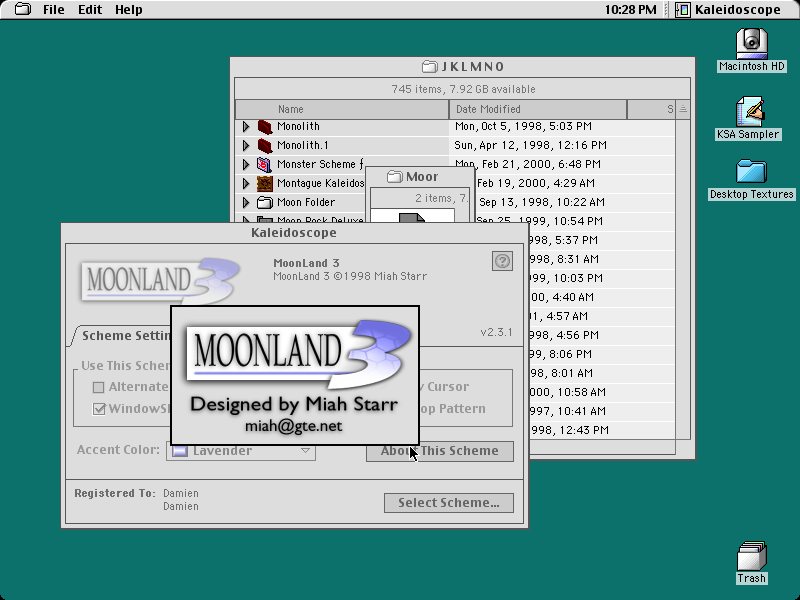This screenshot has height=600, width=800.
Task: Select the Monolith file name
Action: [x=298, y=126]
